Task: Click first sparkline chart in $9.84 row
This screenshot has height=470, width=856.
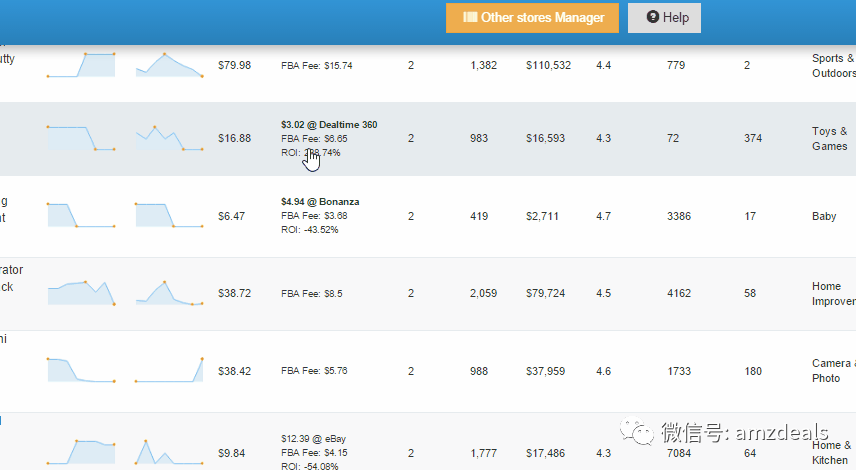Action: (81, 451)
